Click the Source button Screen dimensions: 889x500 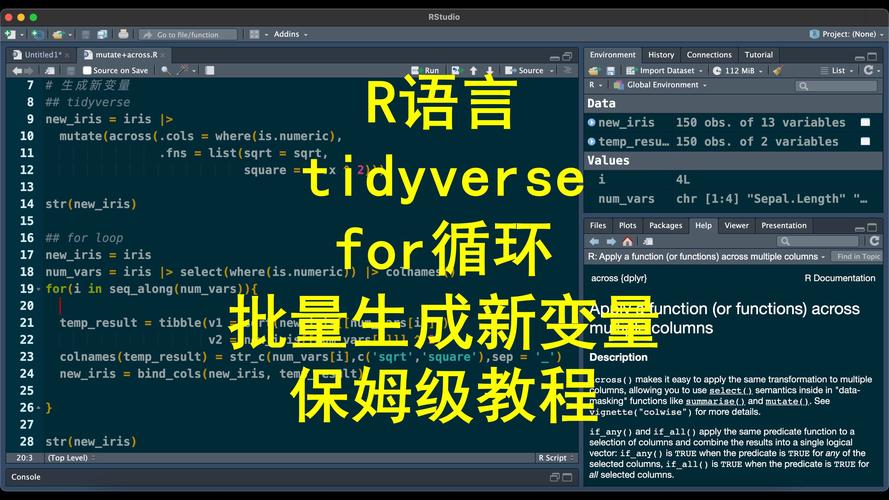524,70
